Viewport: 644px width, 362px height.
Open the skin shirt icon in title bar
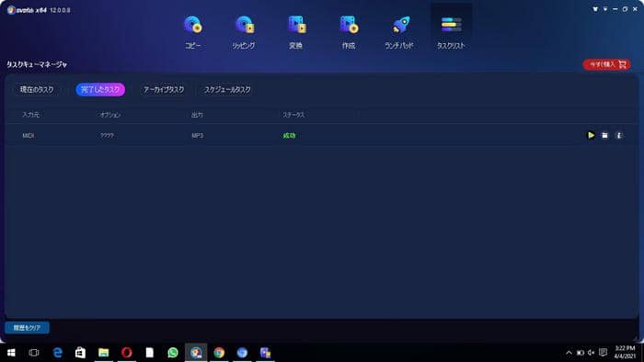[595, 9]
